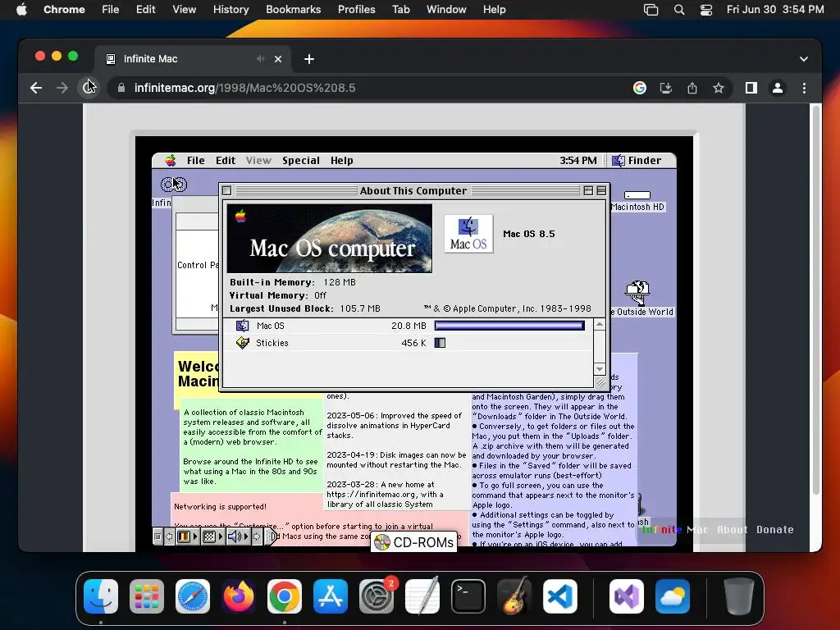Open Finder from the Dock
This screenshot has width=840, height=630.
pos(101,596)
